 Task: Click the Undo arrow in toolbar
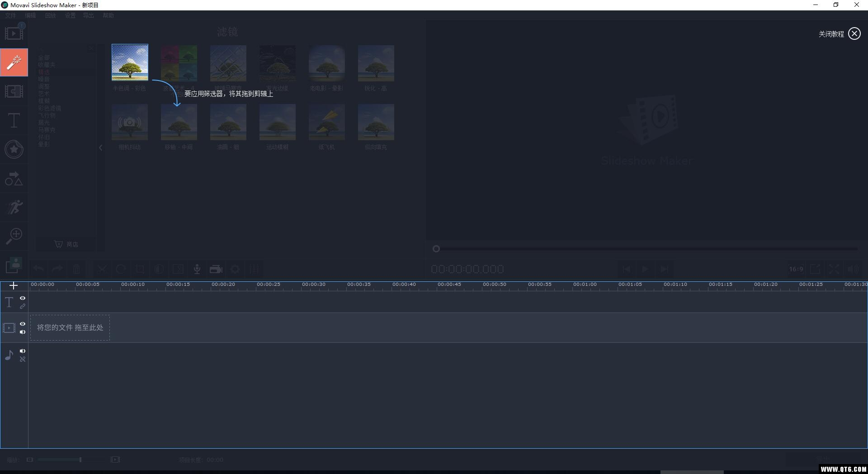pyautogui.click(x=38, y=269)
